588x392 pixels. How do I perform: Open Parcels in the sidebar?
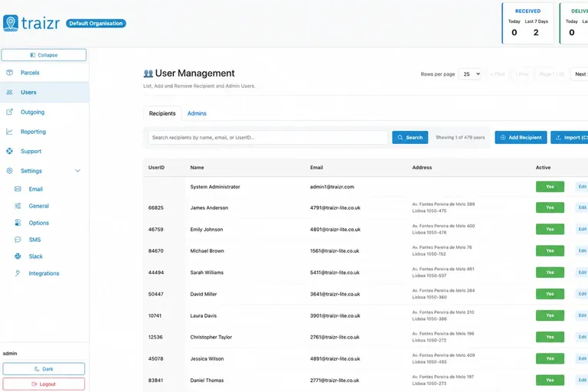pyautogui.click(x=44, y=73)
